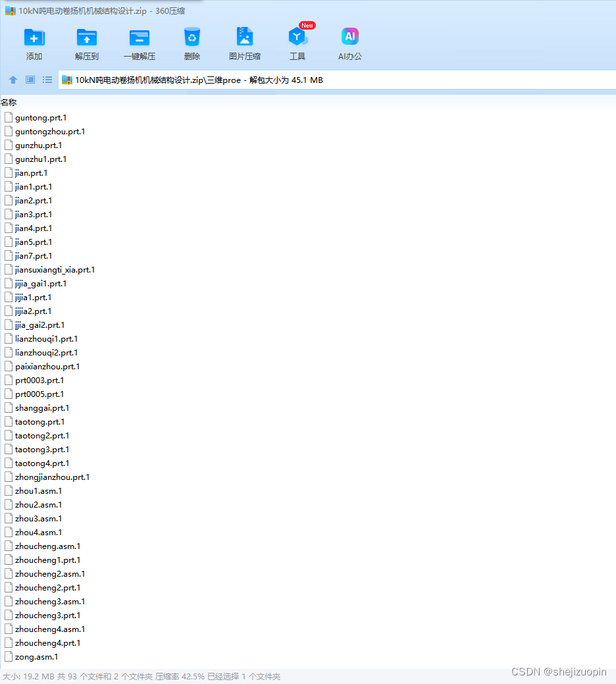Viewport: 616px width, 684px height.
Task: Select file jian4.prt.1
Action: pos(28,228)
